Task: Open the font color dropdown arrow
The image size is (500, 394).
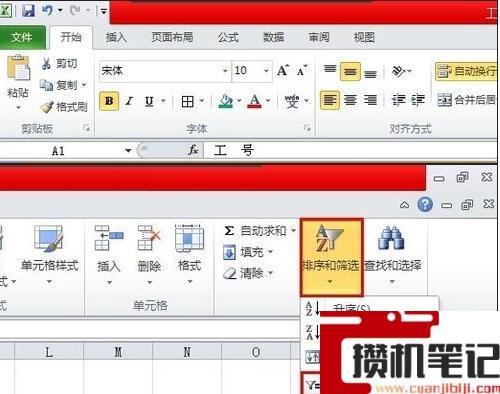Action: click(268, 101)
